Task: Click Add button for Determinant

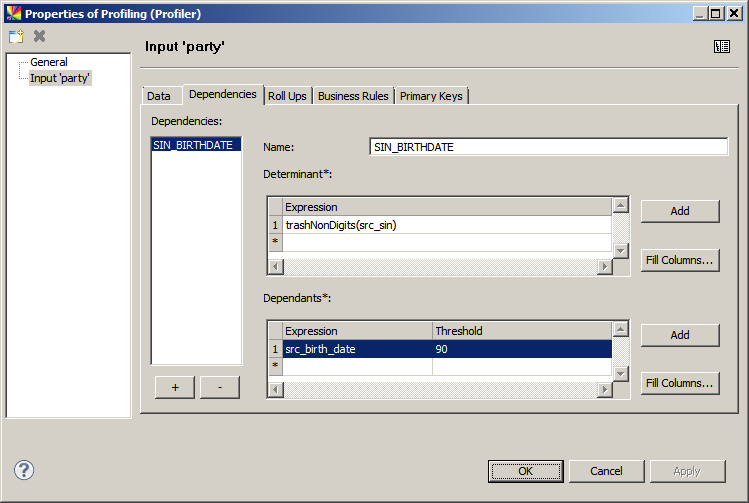Action: pos(680,211)
